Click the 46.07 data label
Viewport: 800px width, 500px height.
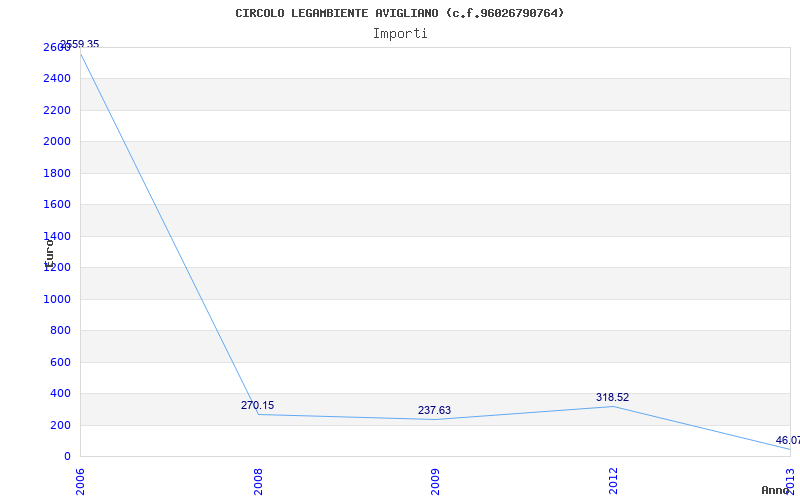pyautogui.click(x=788, y=440)
